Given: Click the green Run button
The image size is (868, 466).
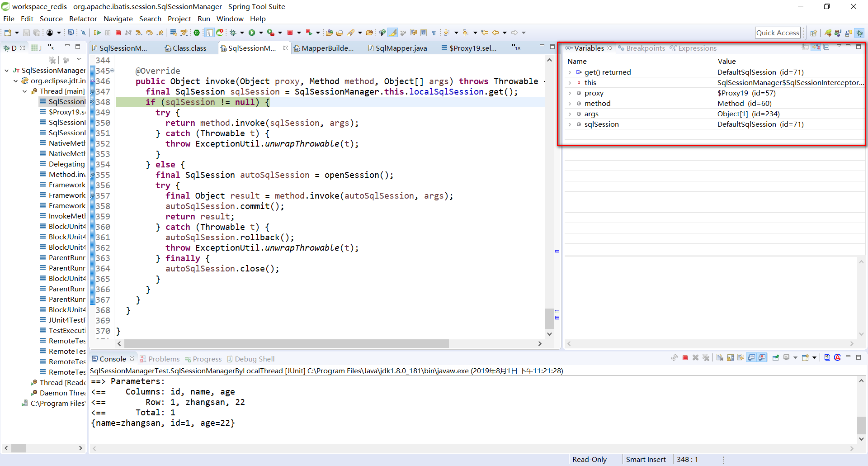Looking at the screenshot, I should pos(252,33).
